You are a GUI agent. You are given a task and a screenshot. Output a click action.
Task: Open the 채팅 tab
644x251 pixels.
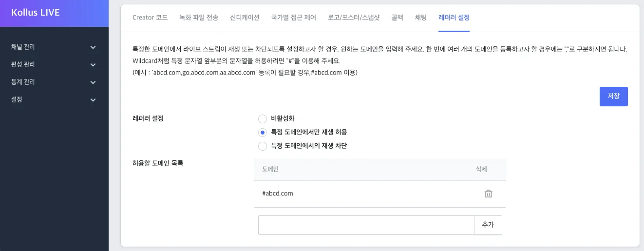(421, 18)
